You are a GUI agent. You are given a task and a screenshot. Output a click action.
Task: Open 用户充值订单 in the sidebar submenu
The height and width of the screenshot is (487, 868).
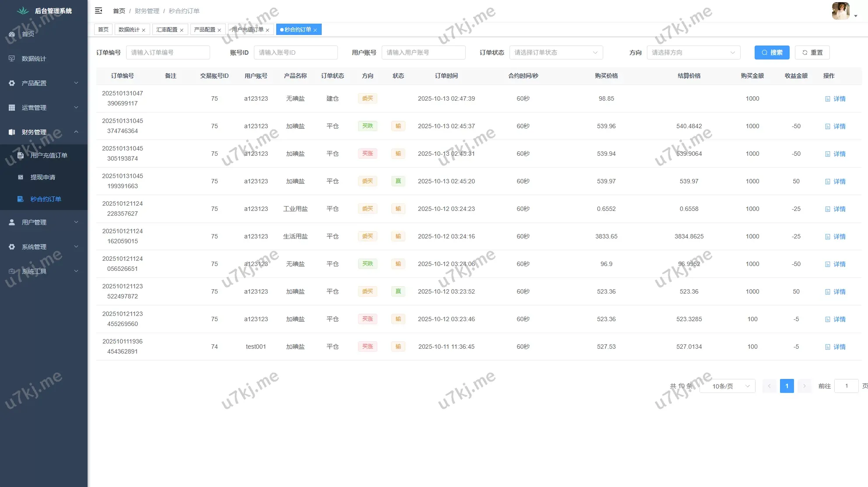[x=49, y=155]
